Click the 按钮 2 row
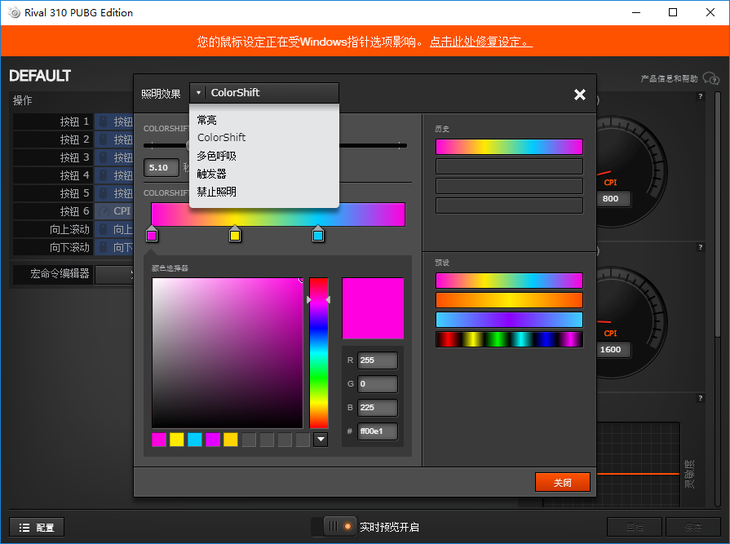Viewport: 730px width, 544px height. [x=73, y=140]
